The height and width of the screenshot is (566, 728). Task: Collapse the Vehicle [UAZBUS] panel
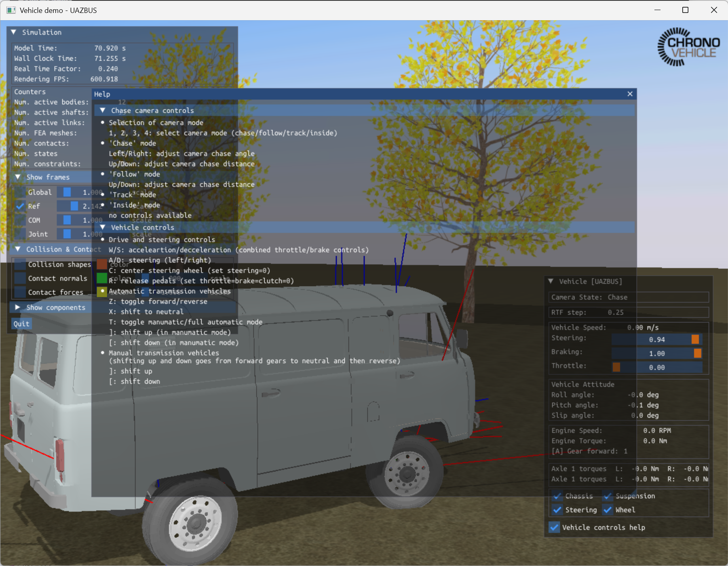pyautogui.click(x=551, y=281)
